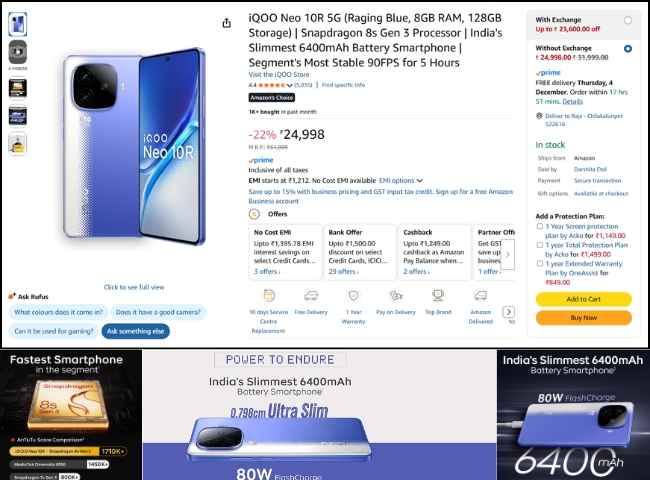Click the Add to Cart button

pyautogui.click(x=584, y=299)
